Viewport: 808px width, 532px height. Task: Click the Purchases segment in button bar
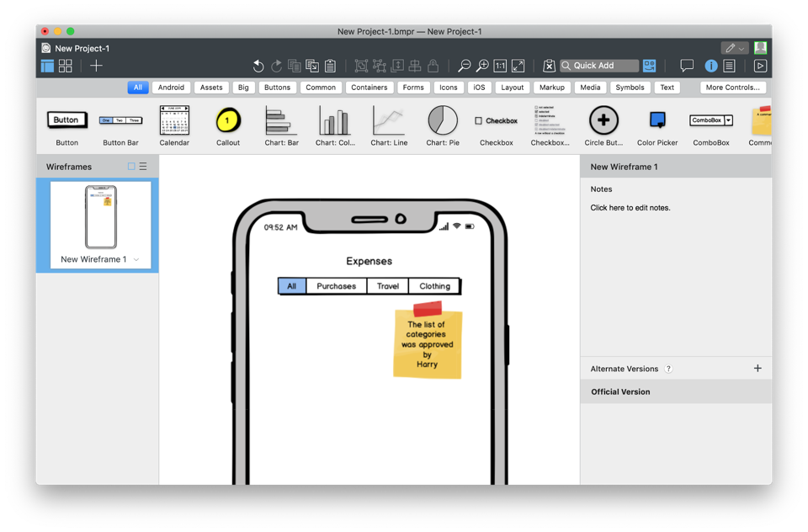336,286
